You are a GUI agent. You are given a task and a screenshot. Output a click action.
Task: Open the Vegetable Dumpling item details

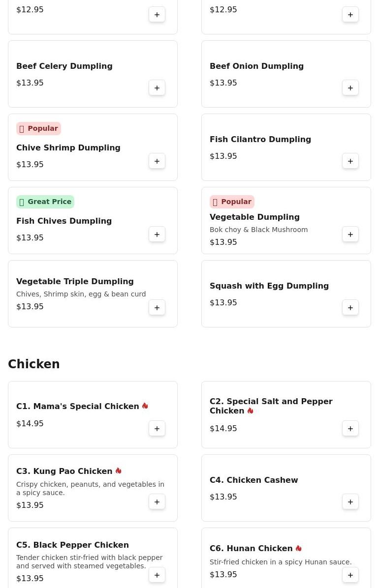pyautogui.click(x=254, y=217)
